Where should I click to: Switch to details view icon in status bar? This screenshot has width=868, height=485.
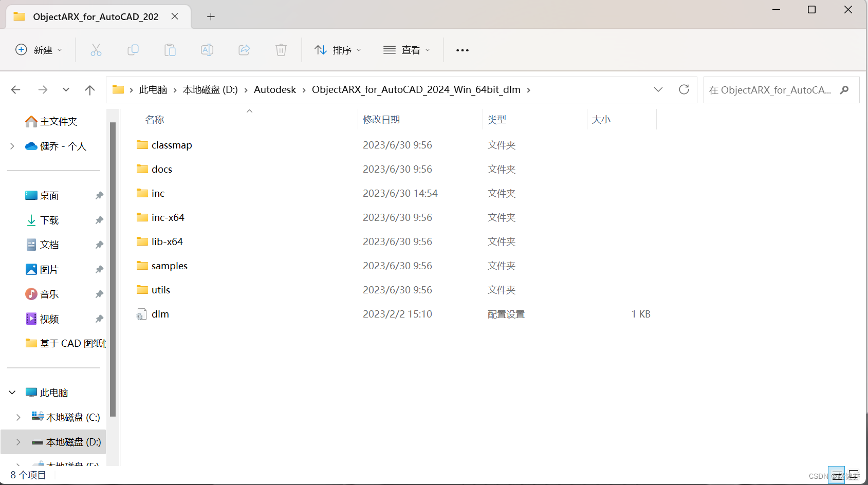click(837, 475)
